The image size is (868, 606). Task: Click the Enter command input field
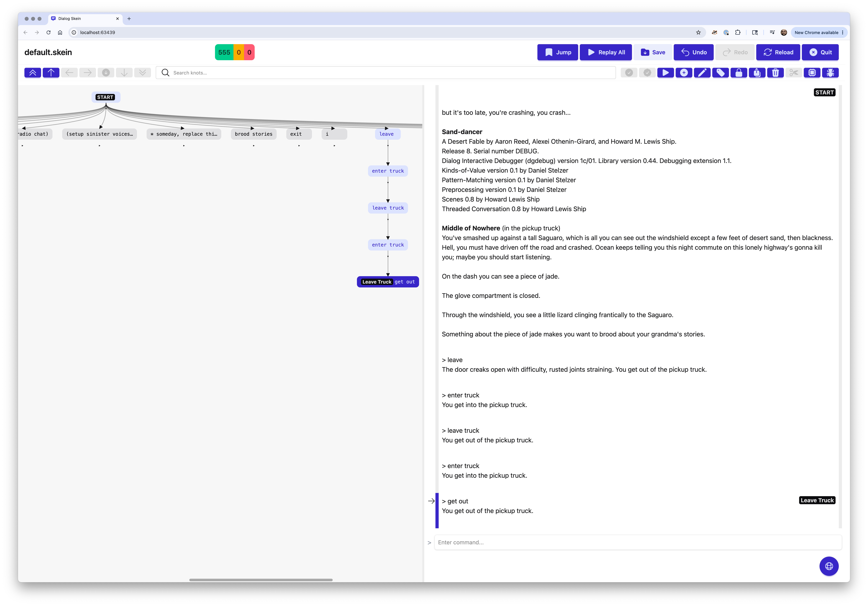638,542
